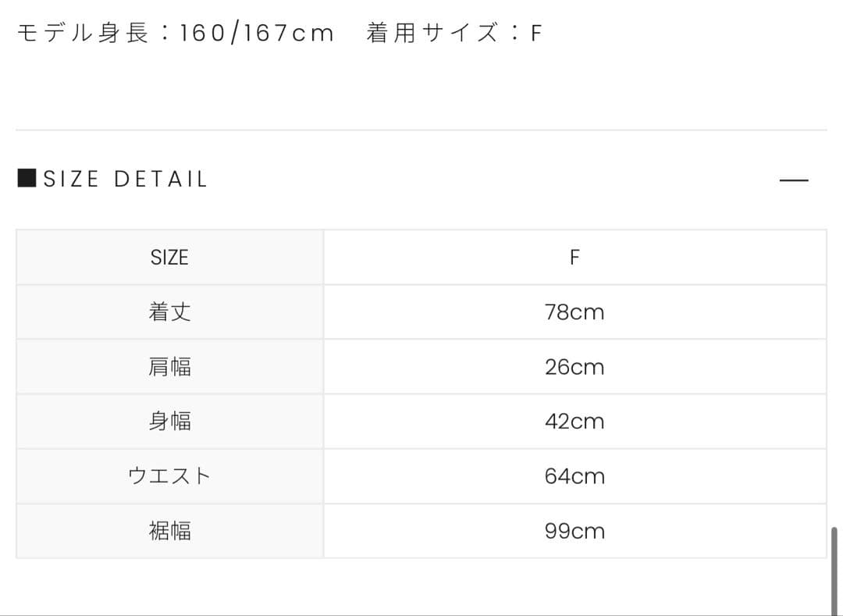843x616 pixels.
Task: Select the SIZE header cell
Action: click(x=169, y=258)
